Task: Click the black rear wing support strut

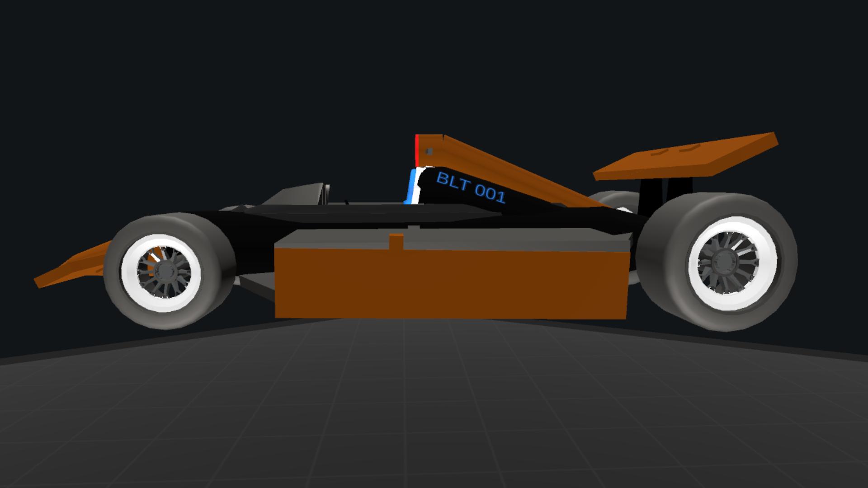Action: click(651, 195)
